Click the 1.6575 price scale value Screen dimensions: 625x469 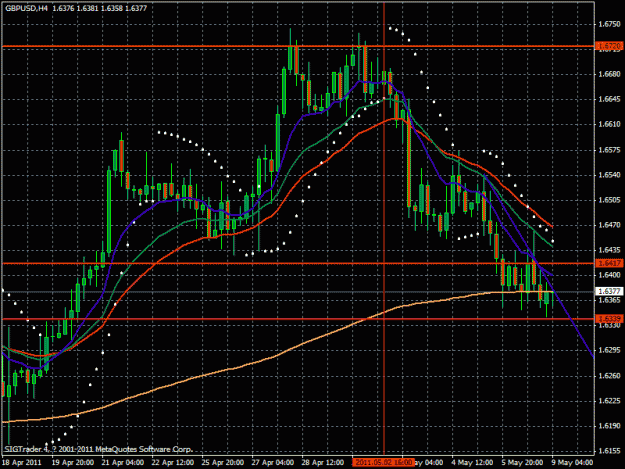coord(610,150)
